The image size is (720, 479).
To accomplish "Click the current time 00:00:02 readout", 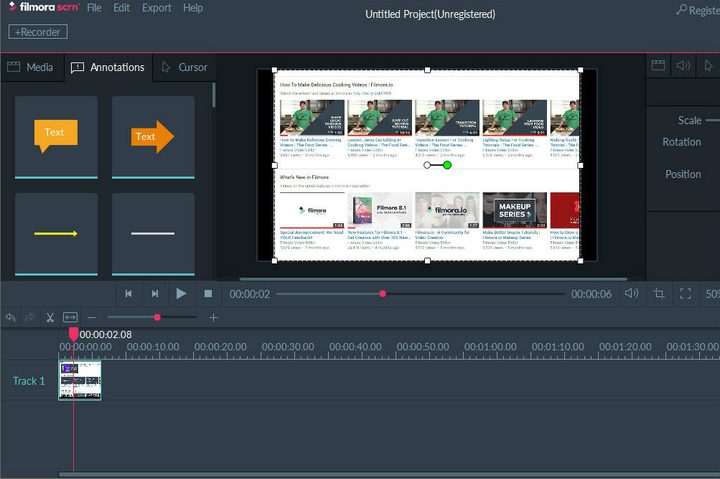I will point(249,294).
